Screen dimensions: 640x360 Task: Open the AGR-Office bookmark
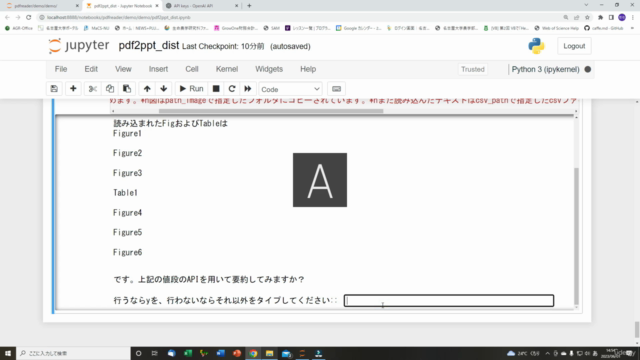pos(19,28)
